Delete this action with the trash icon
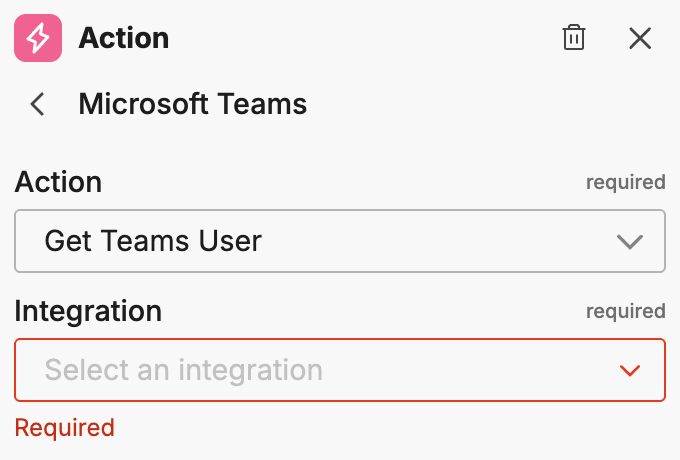Screen dimensions: 680x460 point(574,39)
